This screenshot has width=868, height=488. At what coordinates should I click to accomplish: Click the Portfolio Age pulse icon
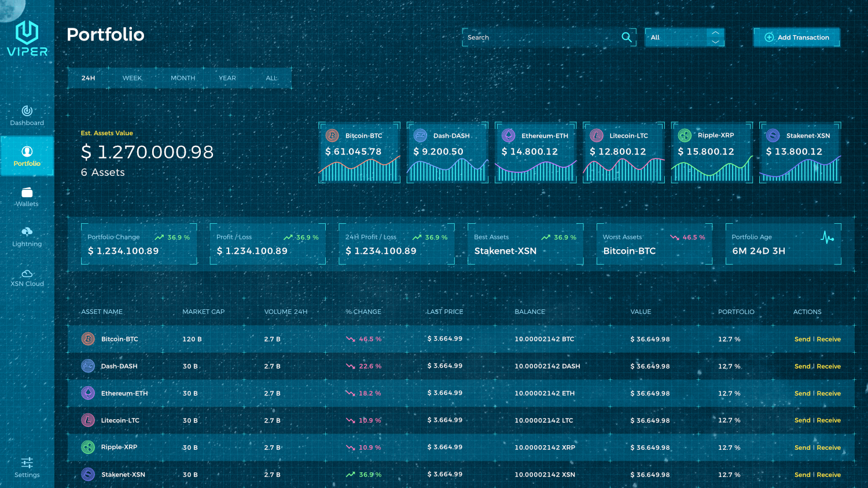[x=827, y=237]
